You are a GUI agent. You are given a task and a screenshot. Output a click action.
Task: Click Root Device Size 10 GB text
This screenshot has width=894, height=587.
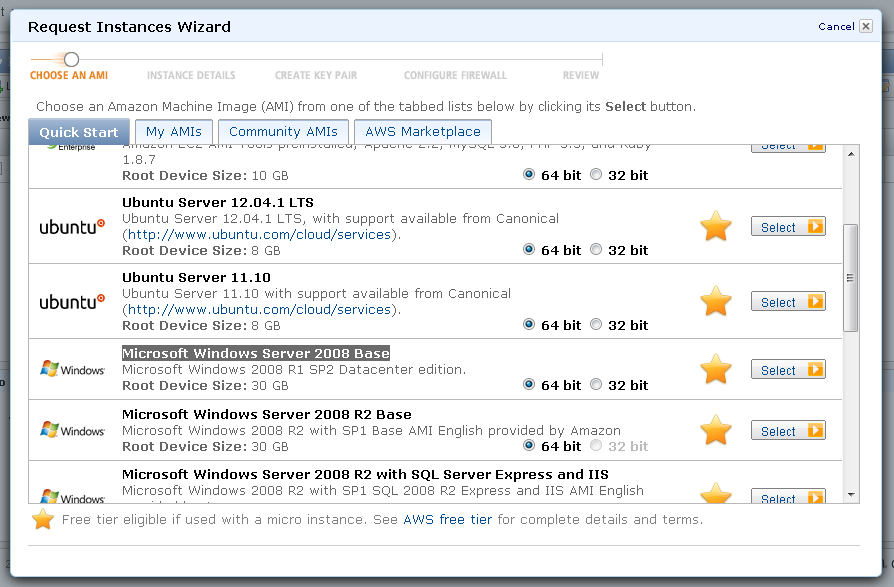pos(205,176)
